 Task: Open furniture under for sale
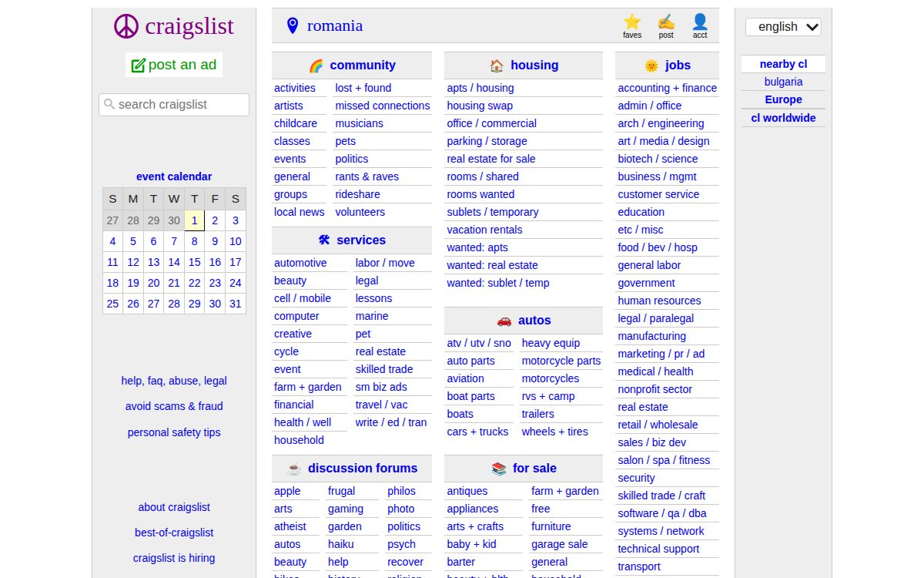pyautogui.click(x=551, y=526)
